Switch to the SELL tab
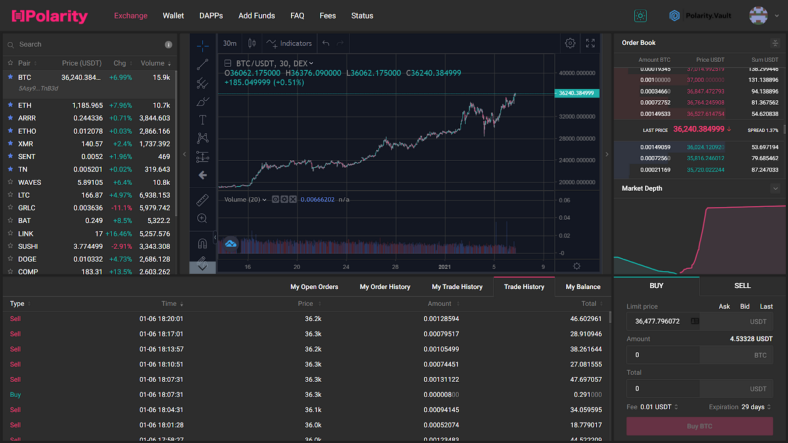The width and height of the screenshot is (788, 443). pos(742,286)
